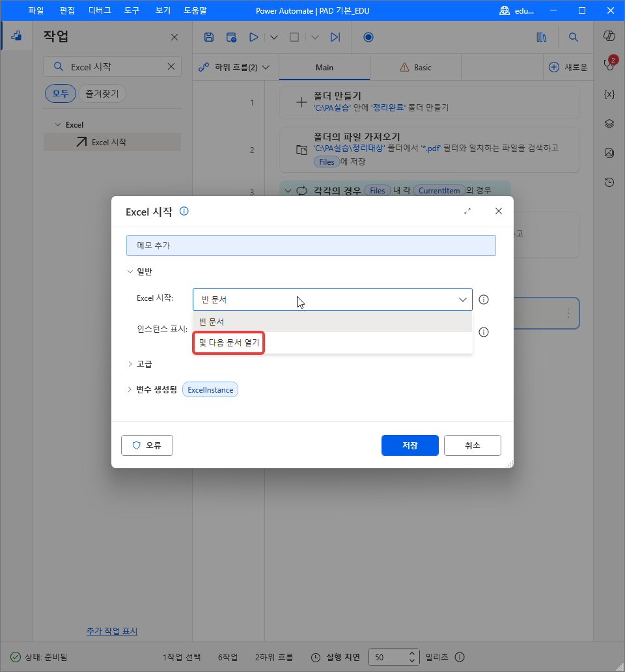Open the Excel 시작 combo box arrow
The image size is (625, 672).
(463, 300)
